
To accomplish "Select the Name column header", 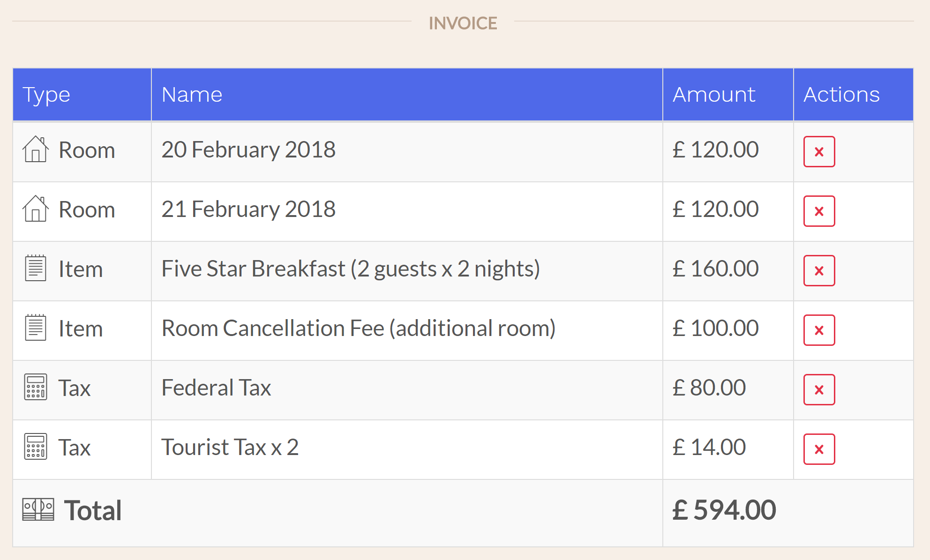I will click(x=407, y=95).
